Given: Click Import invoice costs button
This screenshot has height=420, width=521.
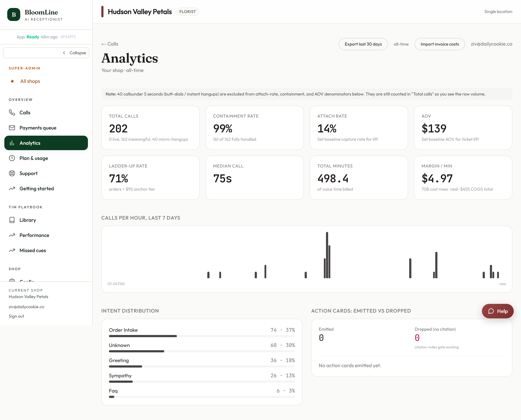Looking at the screenshot, I should [439, 44].
